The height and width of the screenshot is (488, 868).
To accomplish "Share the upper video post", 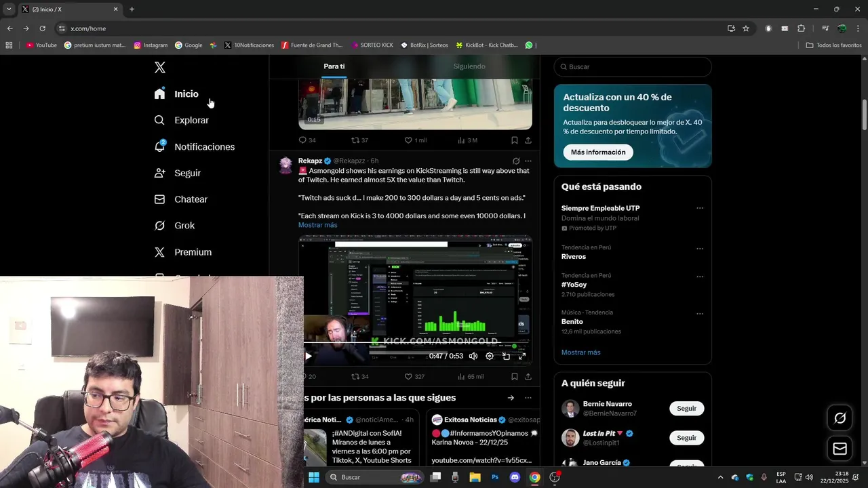I will click(x=528, y=140).
